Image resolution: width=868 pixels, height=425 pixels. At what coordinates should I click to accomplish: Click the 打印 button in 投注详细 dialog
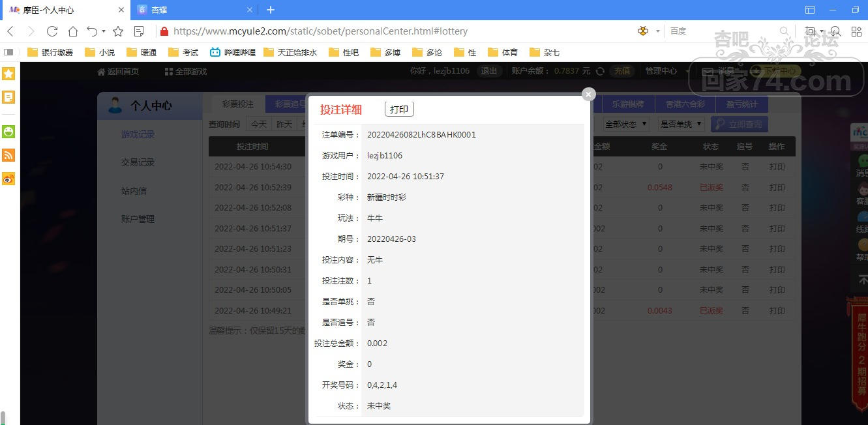(399, 110)
